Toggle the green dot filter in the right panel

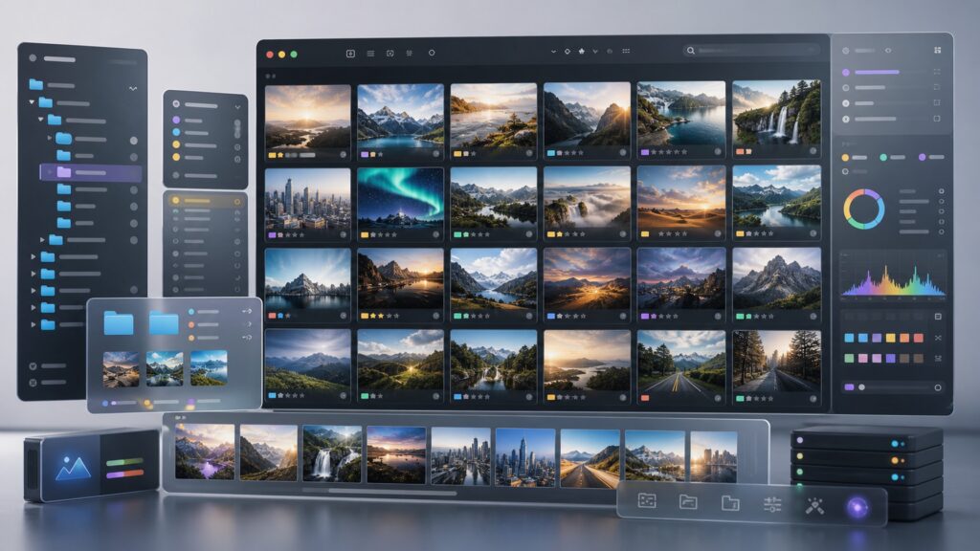883,158
